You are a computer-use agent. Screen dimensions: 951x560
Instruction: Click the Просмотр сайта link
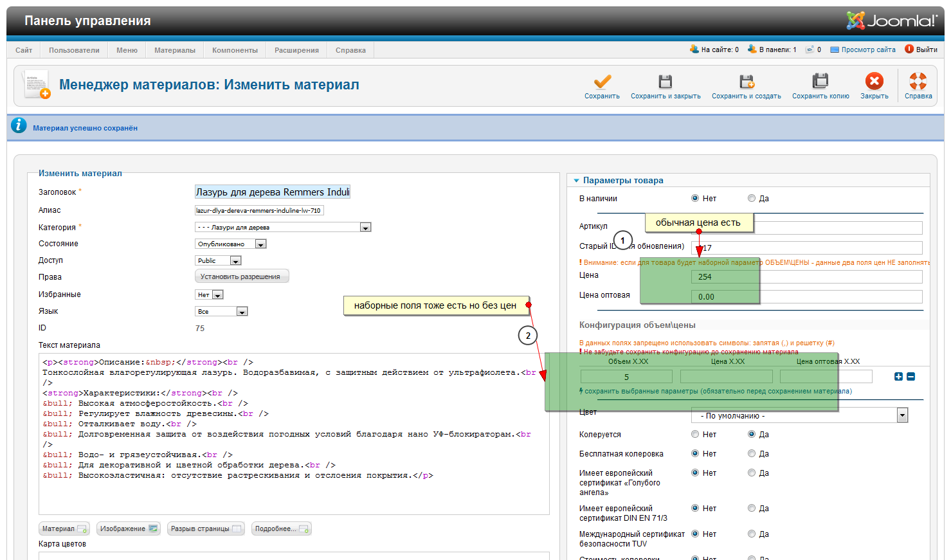tap(868, 50)
